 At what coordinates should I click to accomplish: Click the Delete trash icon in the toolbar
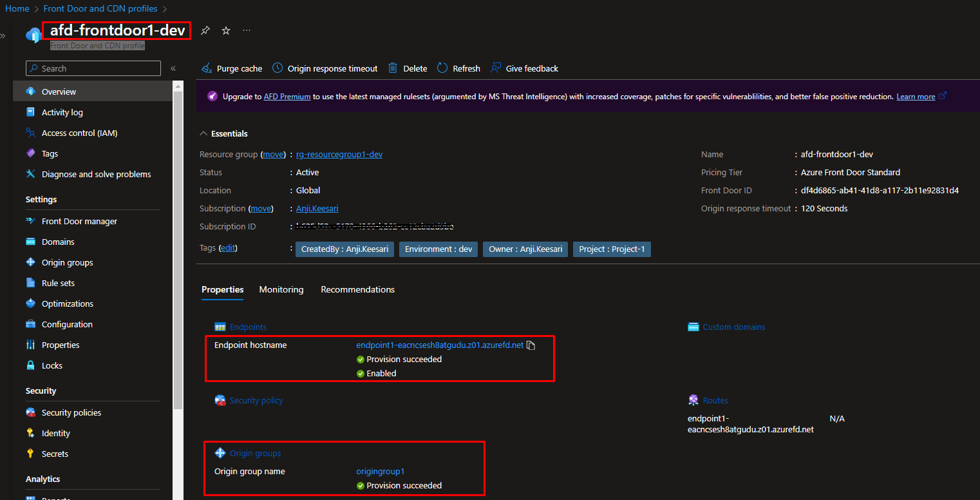click(x=393, y=68)
